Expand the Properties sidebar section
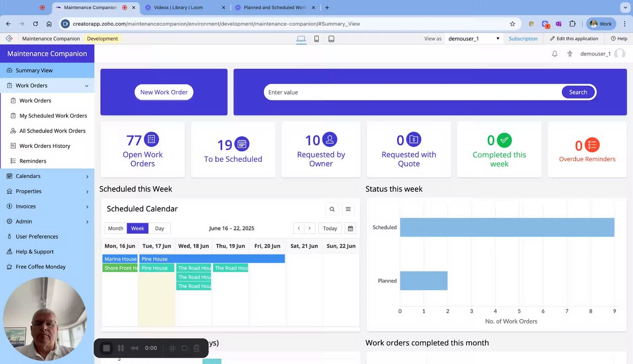 87,191
